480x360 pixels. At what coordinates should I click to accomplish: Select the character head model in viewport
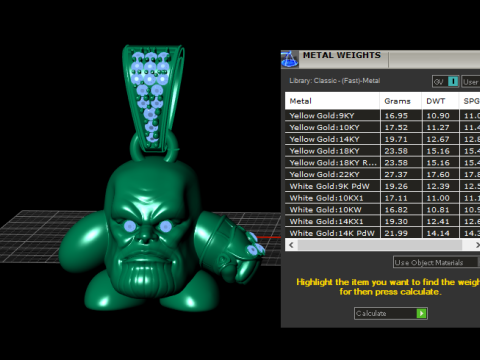(153, 227)
